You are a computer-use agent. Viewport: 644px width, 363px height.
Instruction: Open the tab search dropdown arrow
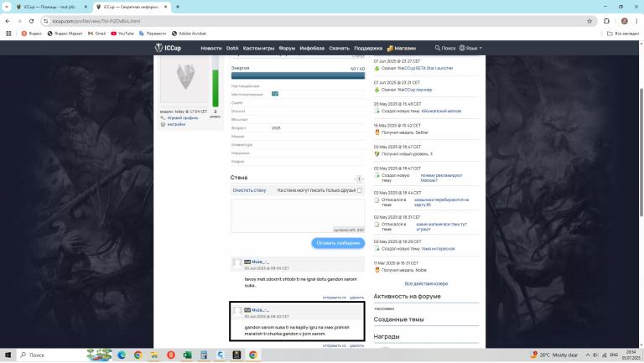click(7, 7)
